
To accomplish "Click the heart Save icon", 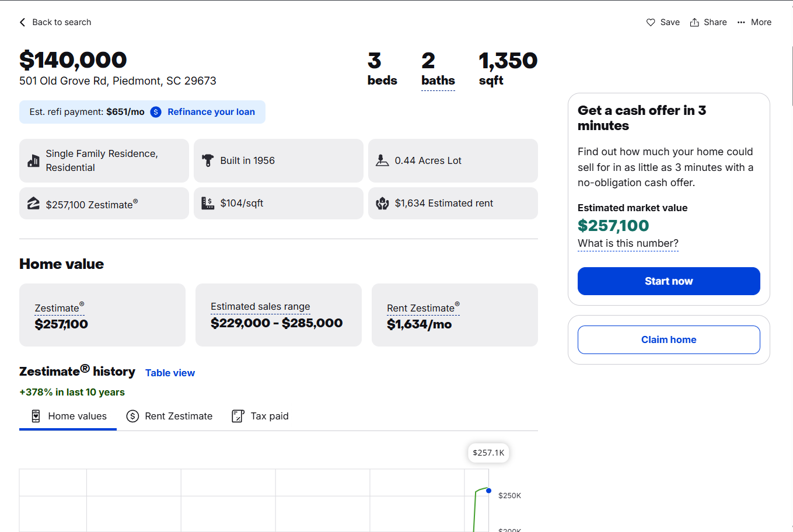I will [651, 22].
